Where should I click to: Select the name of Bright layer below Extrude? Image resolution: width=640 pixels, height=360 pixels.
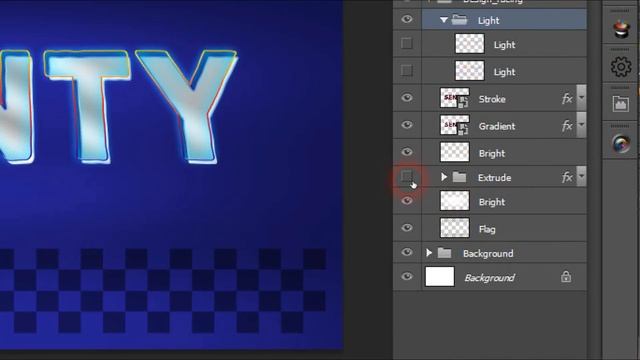492,202
